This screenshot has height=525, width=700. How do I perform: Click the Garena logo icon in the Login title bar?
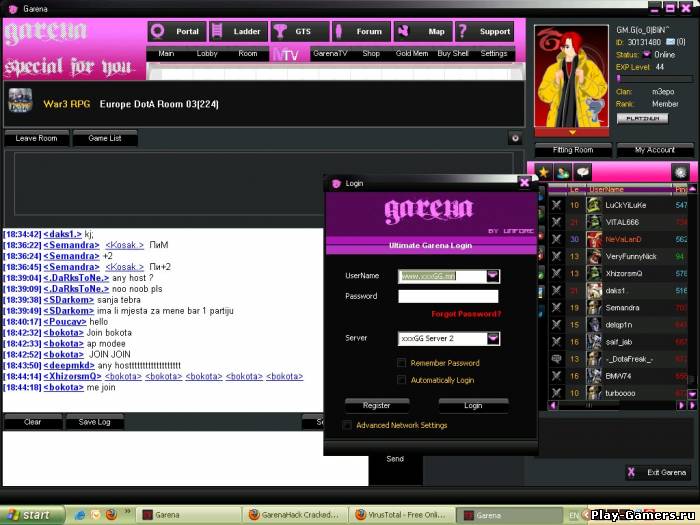336,183
